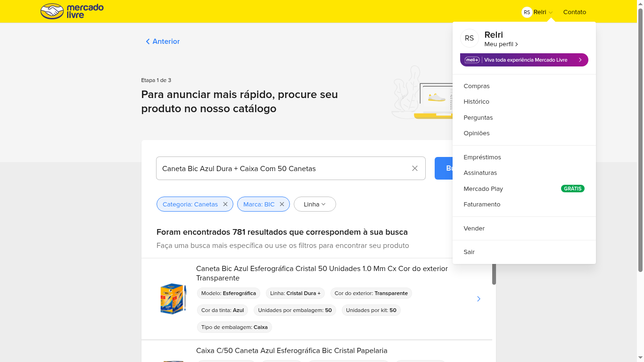Select Vender in the account menu
The image size is (644, 362).
coord(474,228)
